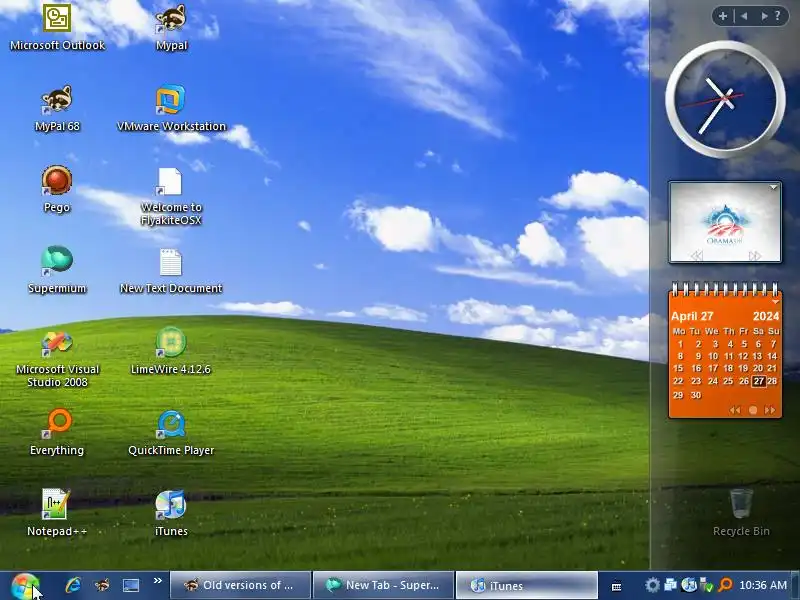Select the Recycle Bin icon
The height and width of the screenshot is (600, 800).
pyautogui.click(x=741, y=512)
